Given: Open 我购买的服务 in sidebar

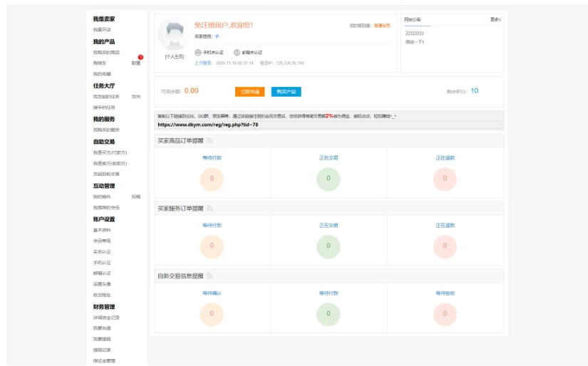Looking at the screenshot, I should pyautogui.click(x=106, y=130).
